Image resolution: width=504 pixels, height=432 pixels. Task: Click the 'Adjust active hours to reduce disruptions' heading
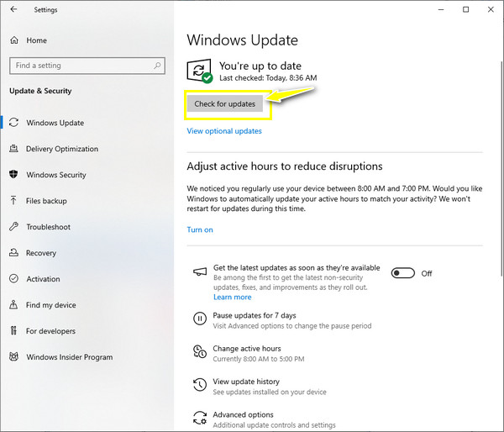point(285,166)
